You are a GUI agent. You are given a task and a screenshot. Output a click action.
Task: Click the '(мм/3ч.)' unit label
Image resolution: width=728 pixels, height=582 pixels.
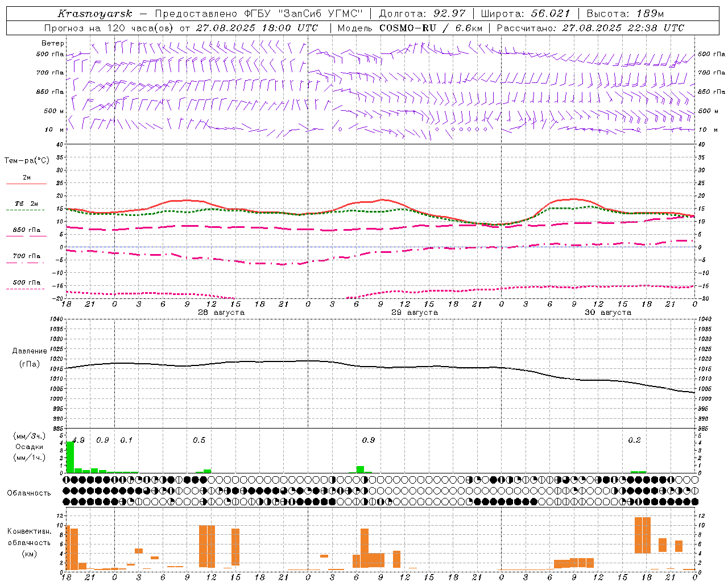(30, 436)
